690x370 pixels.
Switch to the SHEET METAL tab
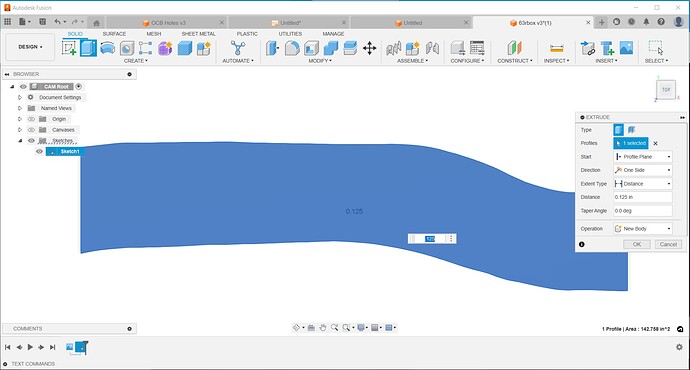pyautogui.click(x=198, y=34)
